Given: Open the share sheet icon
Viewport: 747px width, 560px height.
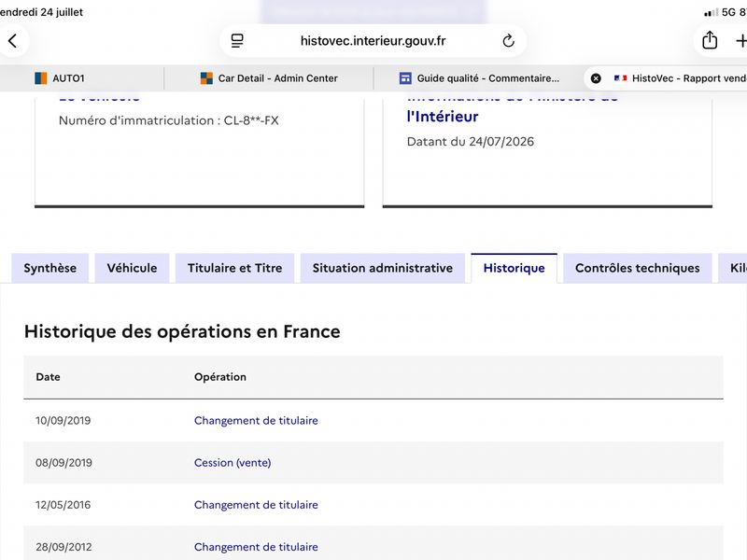Looking at the screenshot, I should pyautogui.click(x=710, y=40).
